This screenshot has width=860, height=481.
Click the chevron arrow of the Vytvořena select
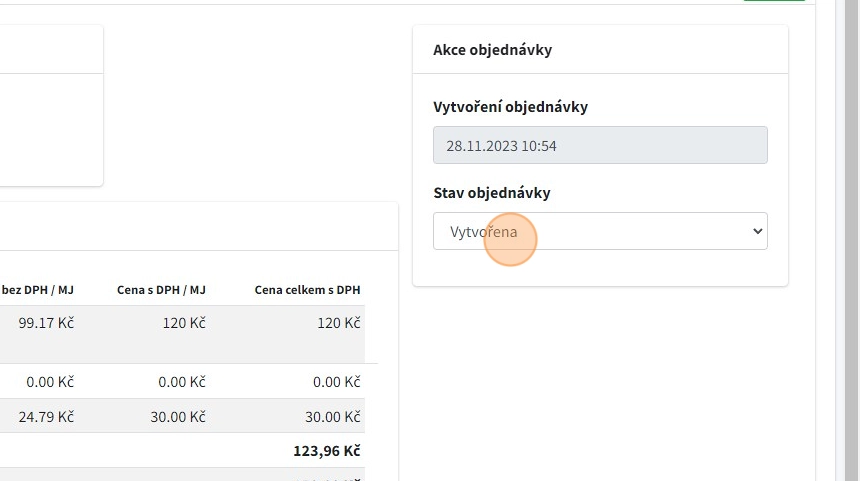coord(755,232)
